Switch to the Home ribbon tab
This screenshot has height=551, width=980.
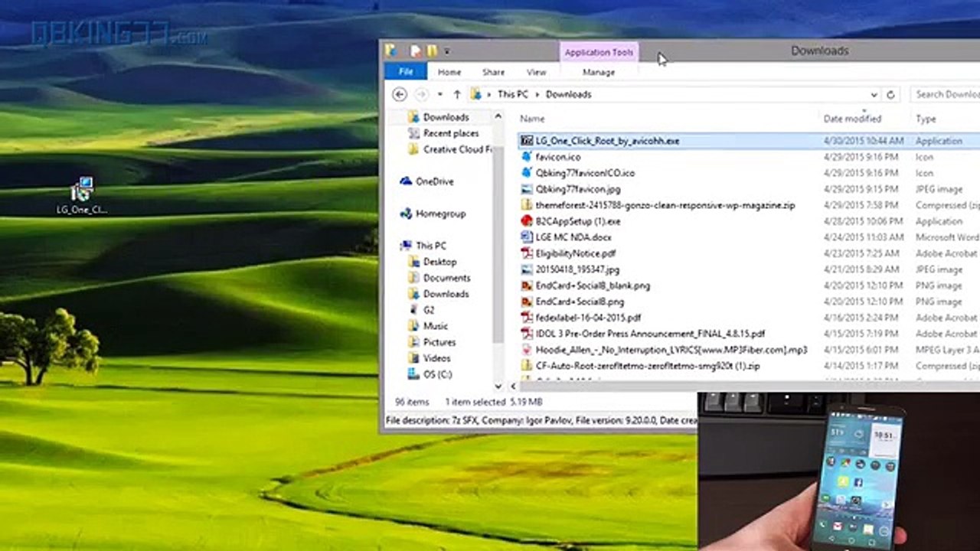click(x=449, y=72)
